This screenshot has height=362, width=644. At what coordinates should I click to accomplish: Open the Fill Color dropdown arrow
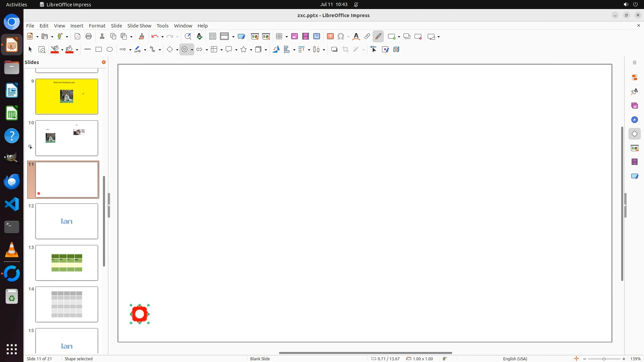pos(77,50)
